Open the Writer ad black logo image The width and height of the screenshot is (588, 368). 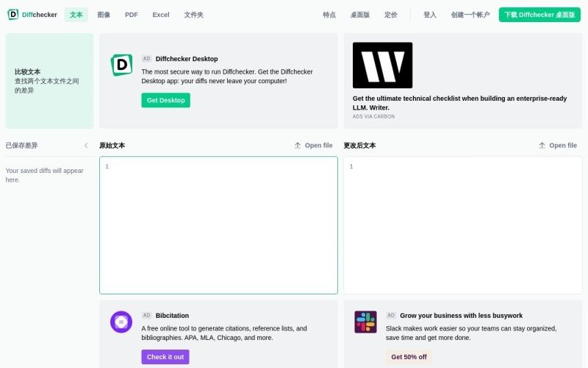[x=382, y=66]
